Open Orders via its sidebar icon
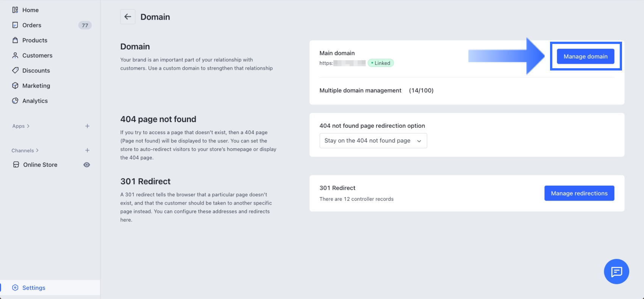The image size is (644, 299). tap(15, 25)
